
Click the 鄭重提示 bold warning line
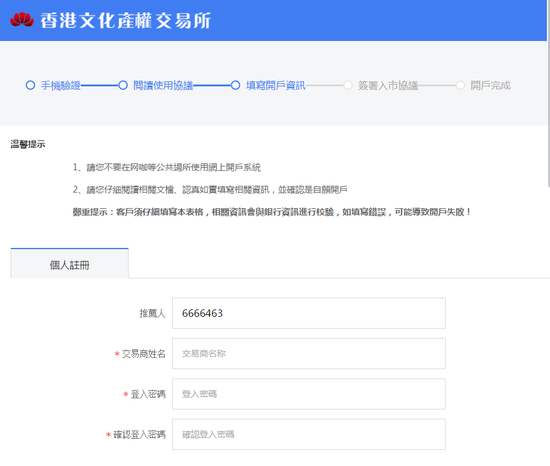click(x=272, y=212)
